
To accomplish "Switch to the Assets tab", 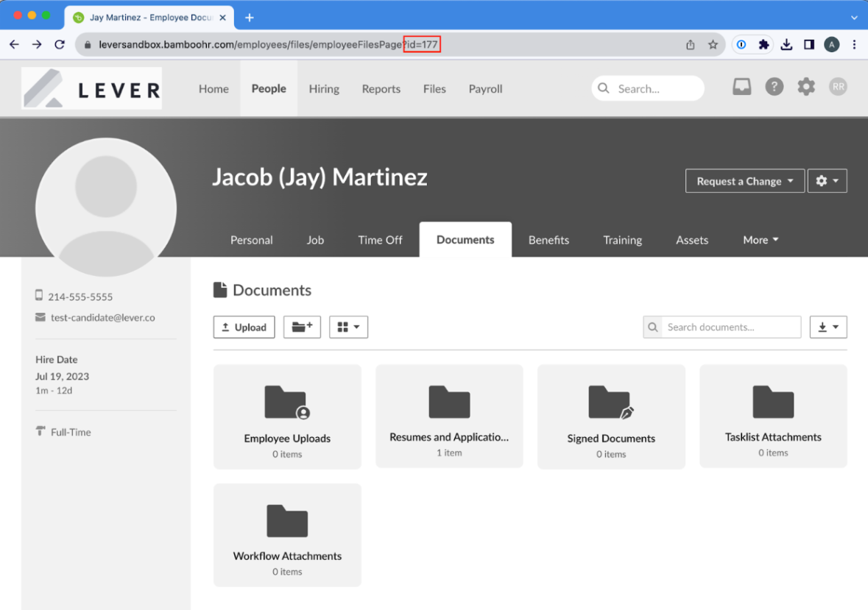I will pos(691,240).
